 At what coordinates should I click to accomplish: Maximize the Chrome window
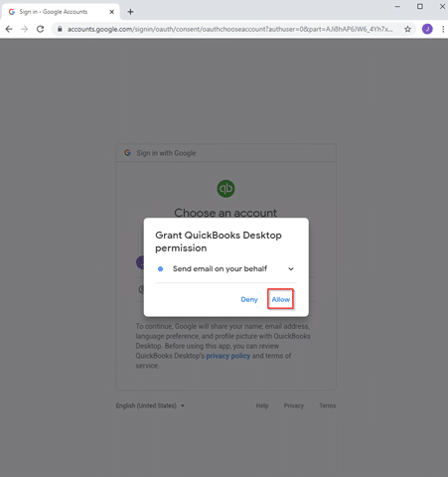(420, 7)
